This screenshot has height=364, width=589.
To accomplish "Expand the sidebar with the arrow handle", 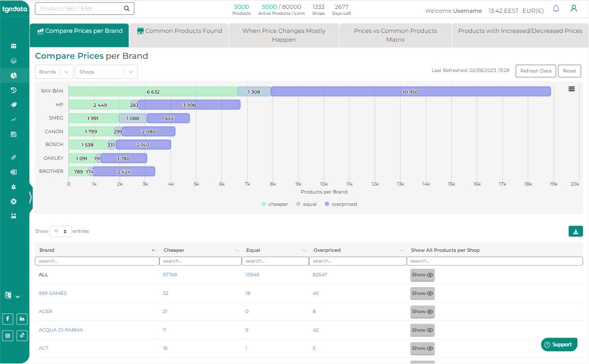I will tap(30, 197).
